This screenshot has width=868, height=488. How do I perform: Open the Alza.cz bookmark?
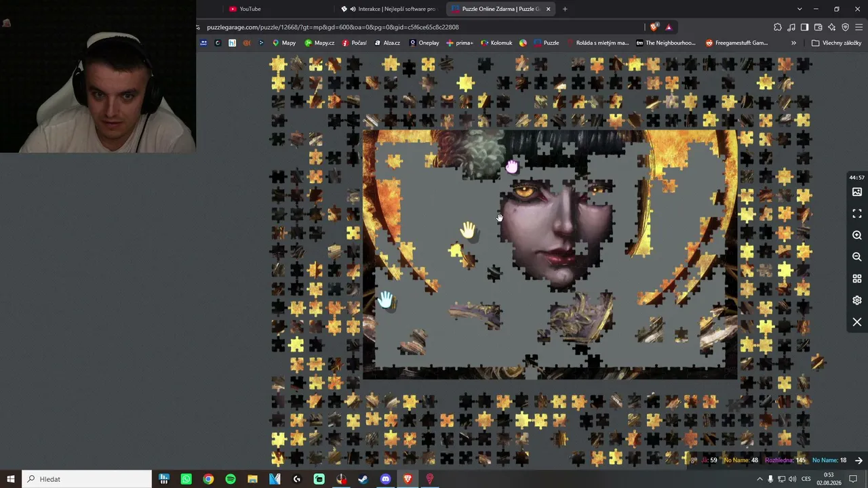coord(387,43)
